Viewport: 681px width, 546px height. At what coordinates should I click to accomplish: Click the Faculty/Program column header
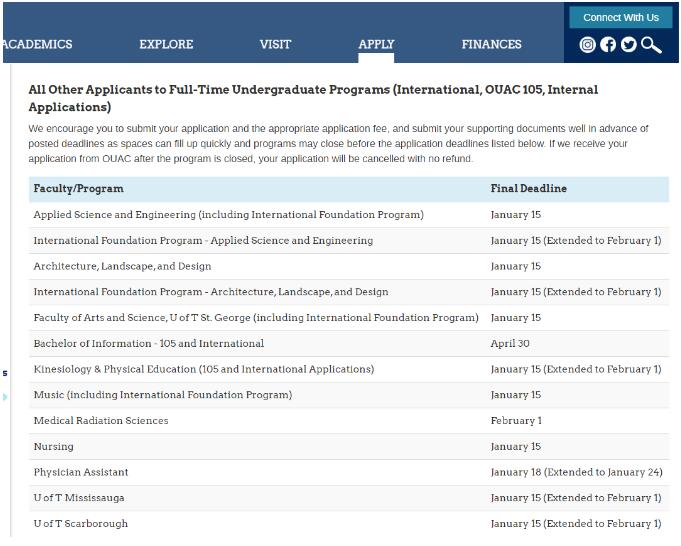(x=79, y=189)
